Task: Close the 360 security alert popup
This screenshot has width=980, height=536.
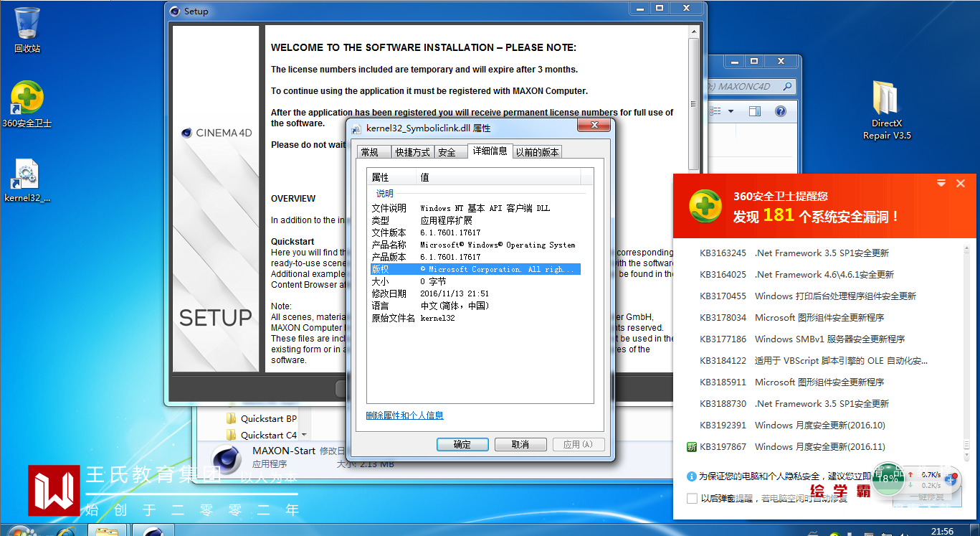Action: 961,184
